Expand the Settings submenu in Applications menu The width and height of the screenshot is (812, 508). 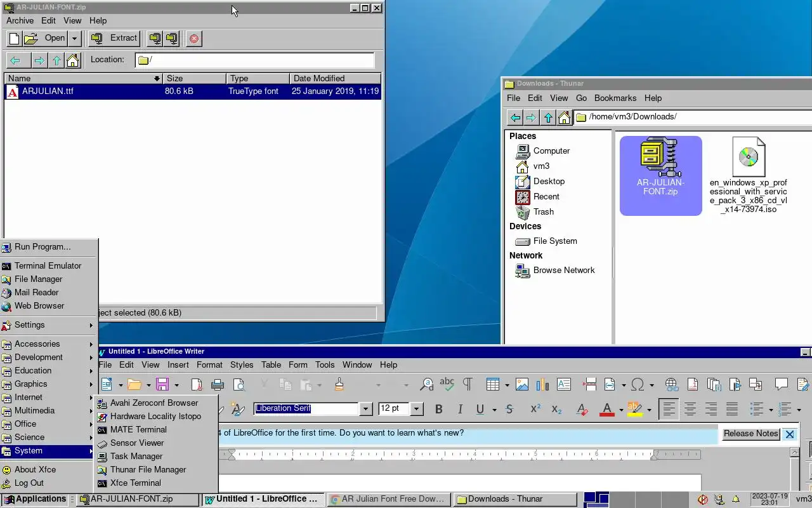[x=49, y=325]
